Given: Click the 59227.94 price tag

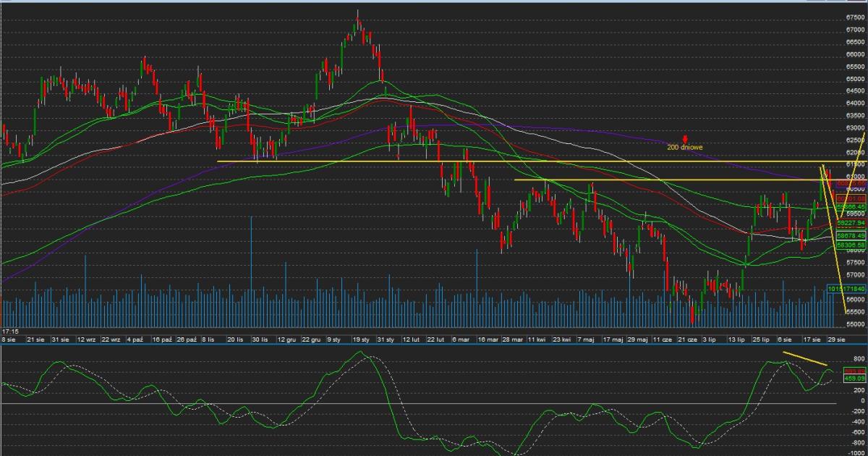Looking at the screenshot, I should pos(851,223).
